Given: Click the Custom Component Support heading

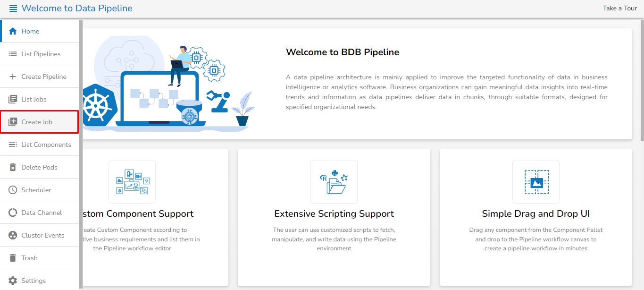Looking at the screenshot, I should click(x=138, y=213).
